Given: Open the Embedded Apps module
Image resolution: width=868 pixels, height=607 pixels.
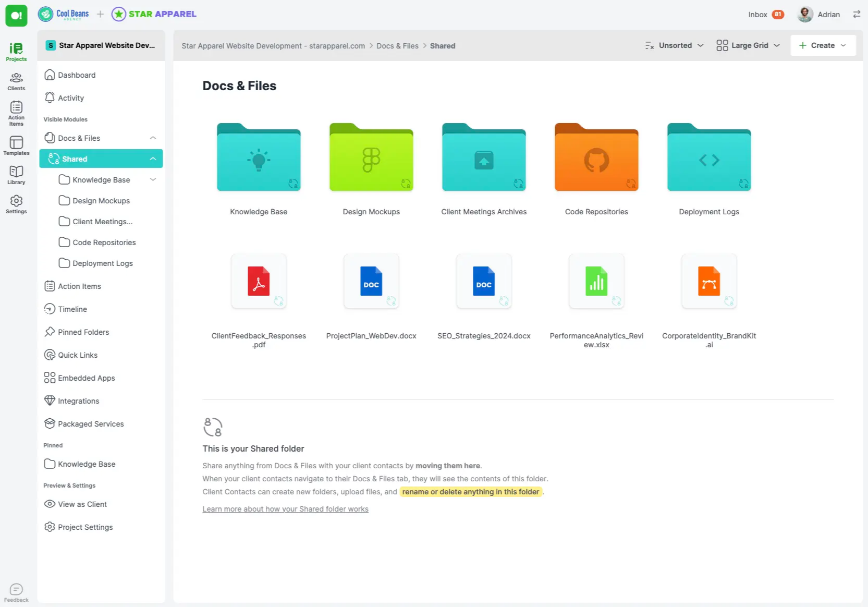Looking at the screenshot, I should (86, 378).
